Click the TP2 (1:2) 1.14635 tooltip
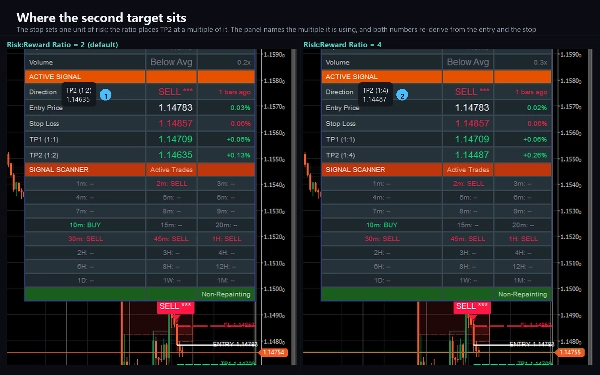The height and width of the screenshot is (375, 600). coord(78,95)
